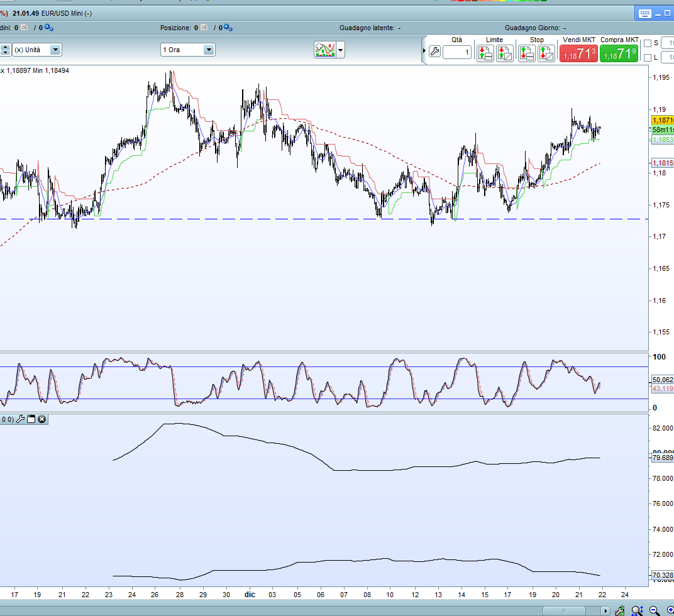This screenshot has width=674, height=616.
Task: Expand the order toolbar collapse arrow
Action: [x=424, y=51]
